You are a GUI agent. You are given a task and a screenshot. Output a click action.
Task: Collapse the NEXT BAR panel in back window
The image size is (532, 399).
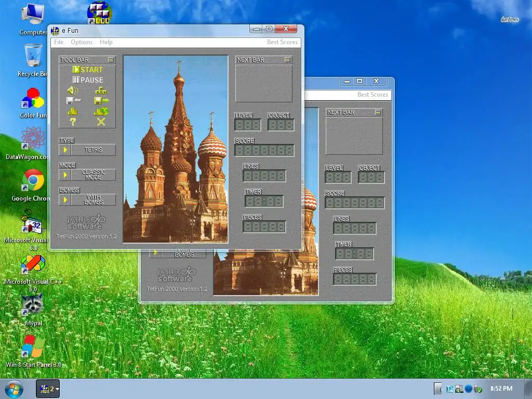pos(378,112)
